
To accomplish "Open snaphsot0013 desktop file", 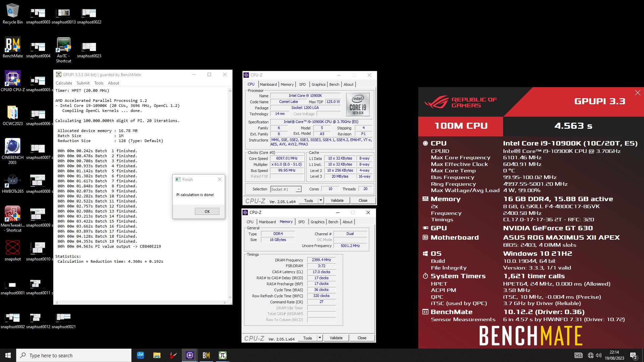I will tap(63, 16).
